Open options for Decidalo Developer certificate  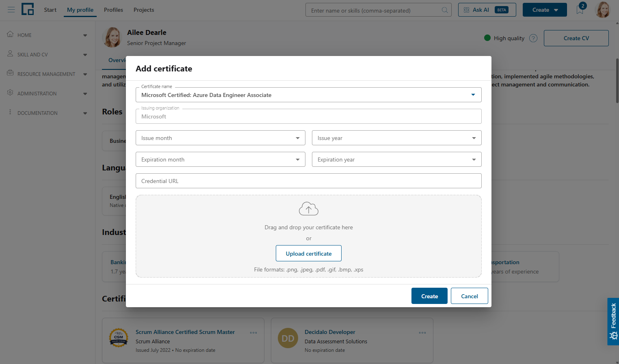(x=422, y=333)
